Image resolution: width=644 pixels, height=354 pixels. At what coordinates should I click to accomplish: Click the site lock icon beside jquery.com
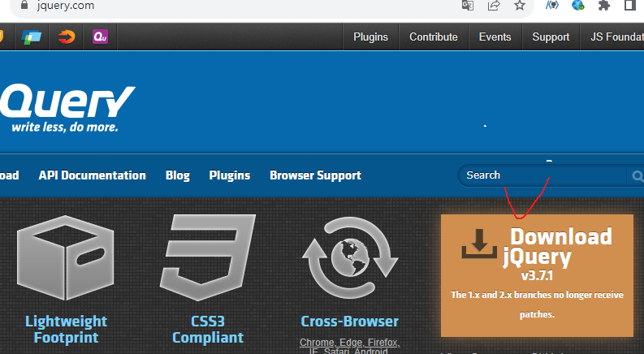[24, 5]
